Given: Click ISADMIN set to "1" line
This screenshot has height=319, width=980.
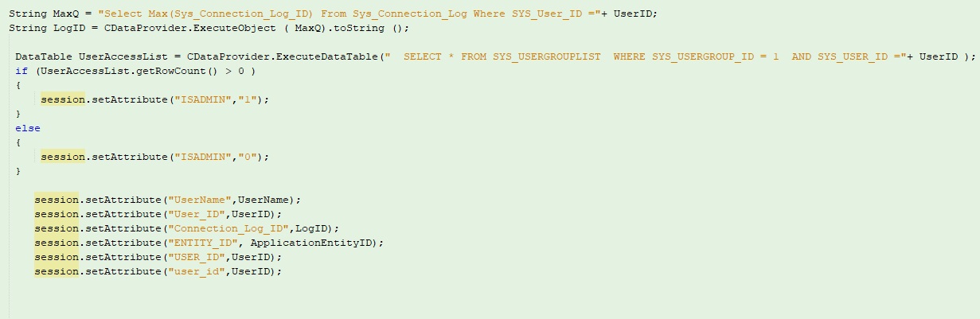Looking at the screenshot, I should 155,100.
